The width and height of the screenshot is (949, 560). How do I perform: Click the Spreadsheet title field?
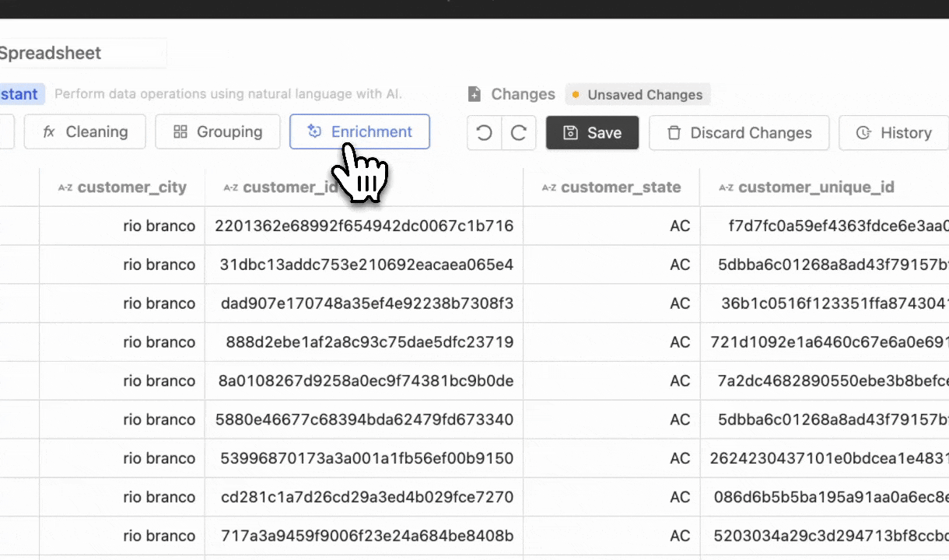click(78, 54)
